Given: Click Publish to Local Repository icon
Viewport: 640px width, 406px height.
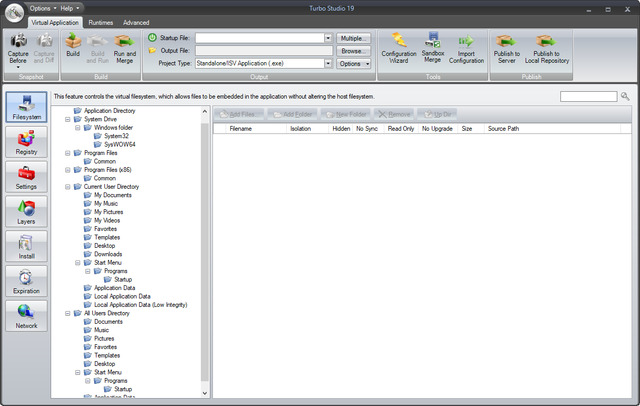Looking at the screenshot, I should pyautogui.click(x=550, y=49).
